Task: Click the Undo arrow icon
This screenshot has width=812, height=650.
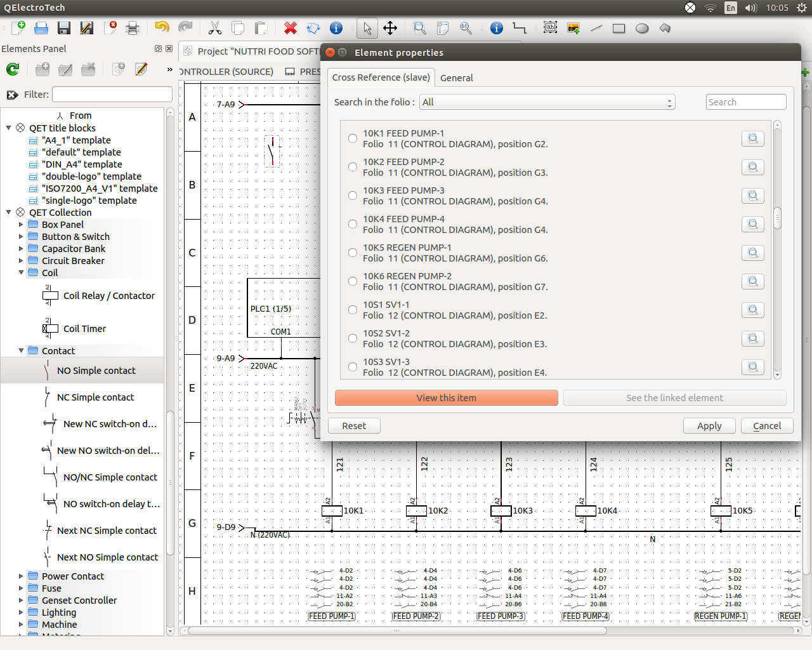Action: click(162, 27)
